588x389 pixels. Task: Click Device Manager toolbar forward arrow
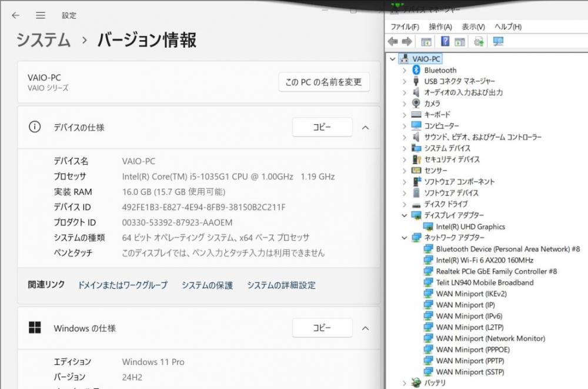point(407,41)
